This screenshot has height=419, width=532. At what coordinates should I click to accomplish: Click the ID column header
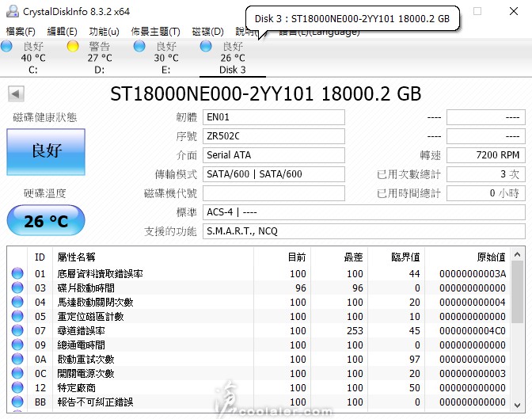click(40, 257)
